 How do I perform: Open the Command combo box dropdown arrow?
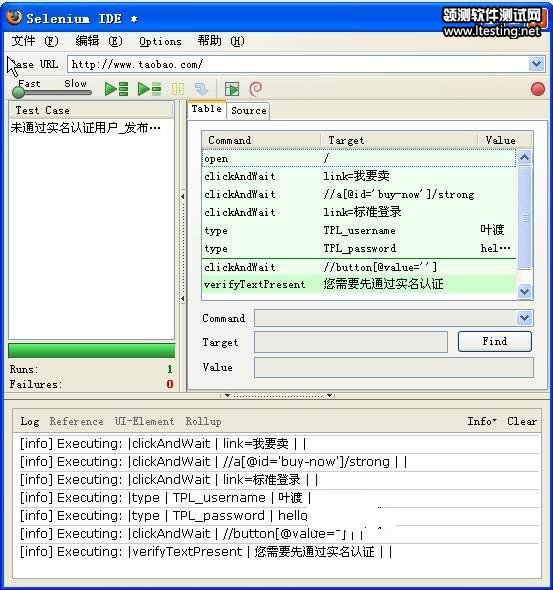click(525, 318)
